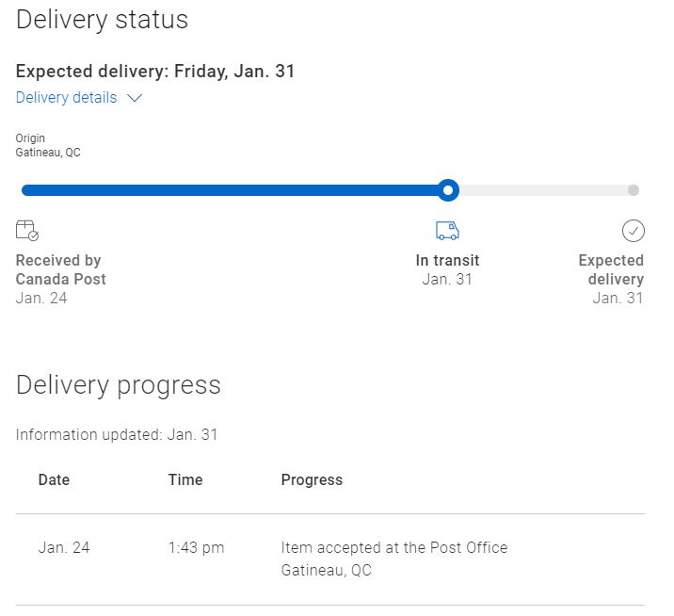Click the 'Received by Canada Post' label
Screen dimensions: 674x616
[60, 269]
